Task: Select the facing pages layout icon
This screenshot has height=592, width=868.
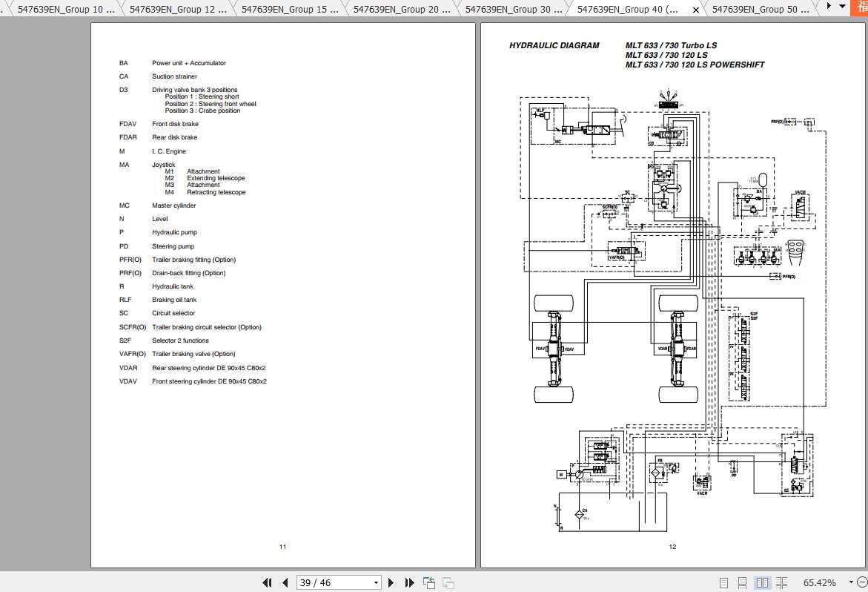Action: [x=763, y=582]
